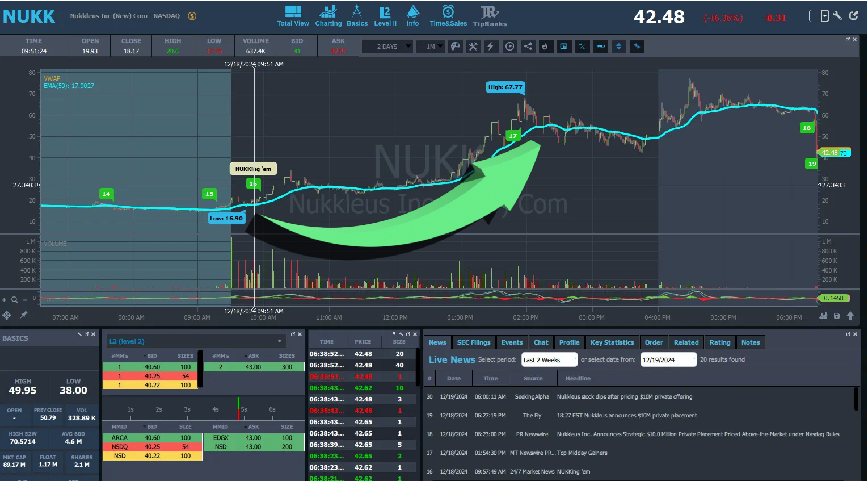Open headline about pricing $10M private offering
This screenshot has height=481, width=868.
click(625, 397)
